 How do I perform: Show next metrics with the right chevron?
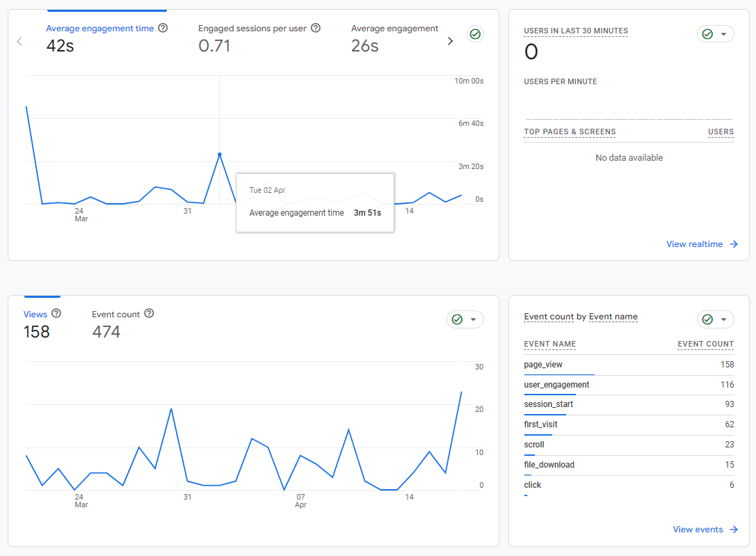[450, 41]
